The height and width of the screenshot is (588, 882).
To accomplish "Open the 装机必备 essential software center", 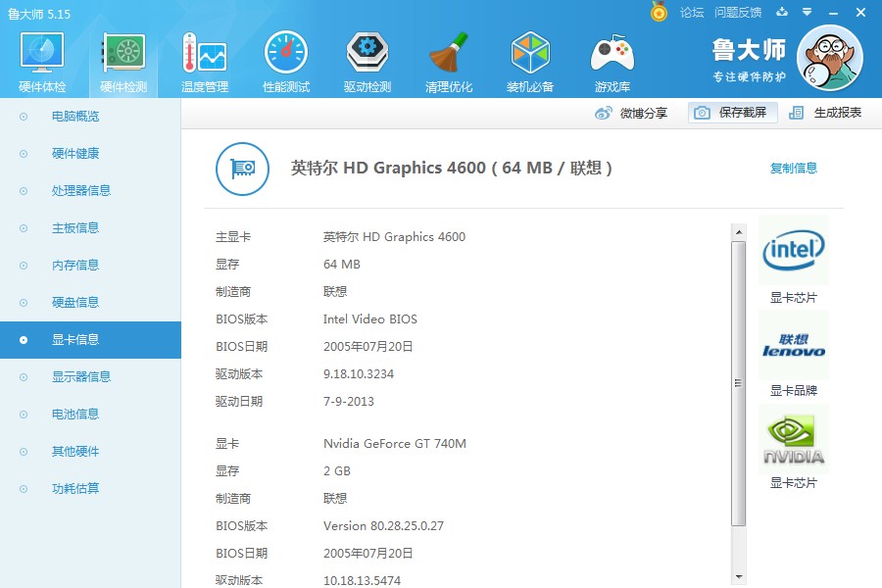I will (529, 59).
